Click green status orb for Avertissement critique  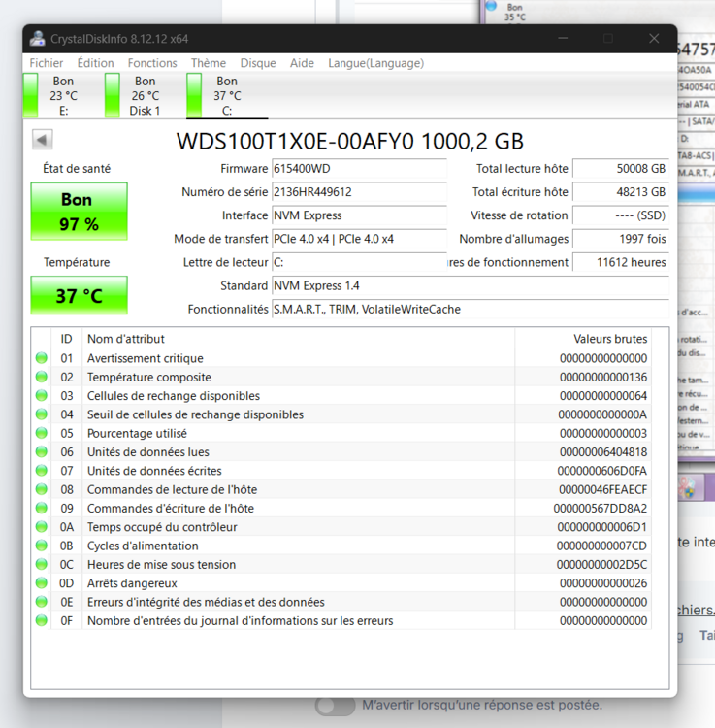[42, 358]
